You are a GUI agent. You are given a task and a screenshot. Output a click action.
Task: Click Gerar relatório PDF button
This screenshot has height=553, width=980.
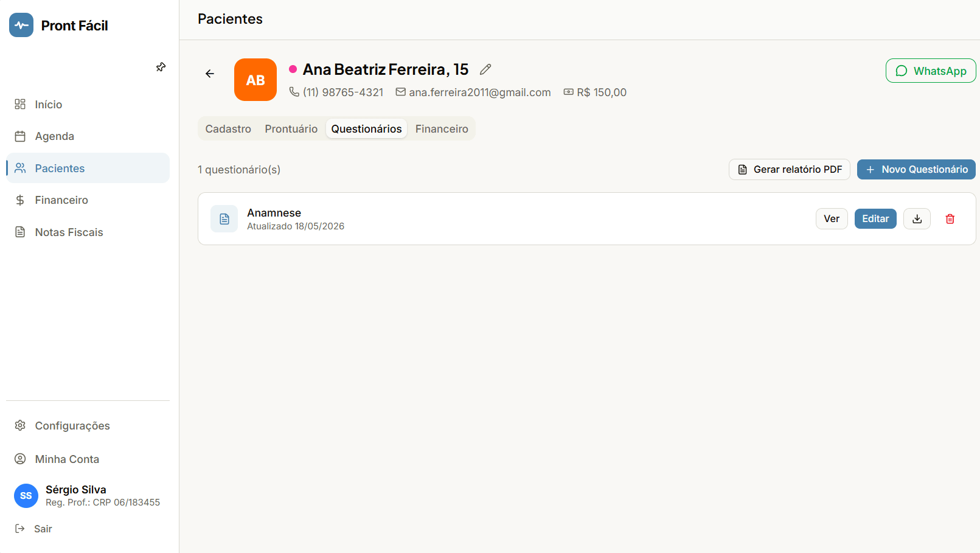point(790,170)
